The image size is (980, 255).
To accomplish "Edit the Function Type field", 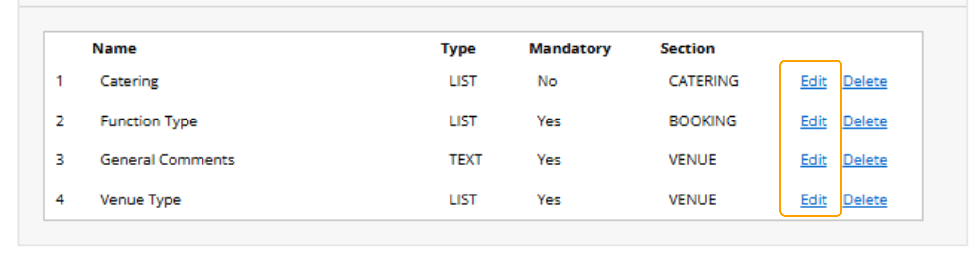I will point(813,121).
